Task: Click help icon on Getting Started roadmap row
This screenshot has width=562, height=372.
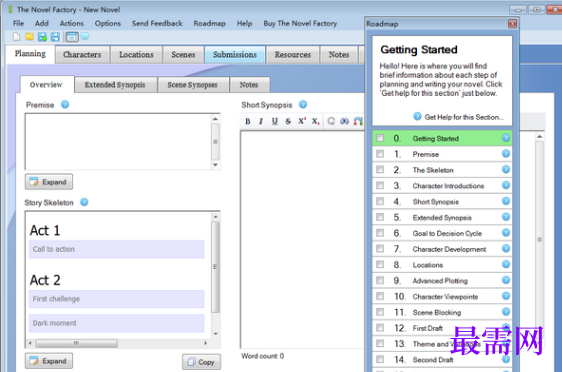Action: 506,138
